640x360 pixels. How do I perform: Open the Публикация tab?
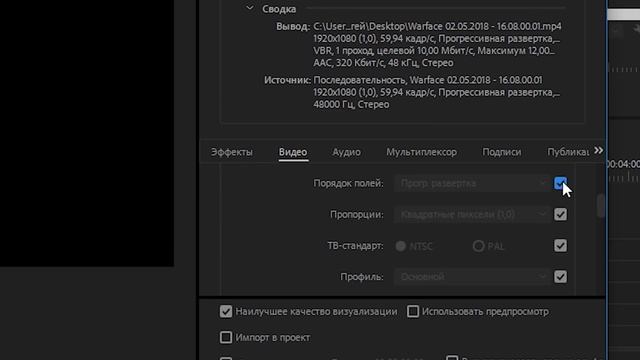(x=568, y=152)
